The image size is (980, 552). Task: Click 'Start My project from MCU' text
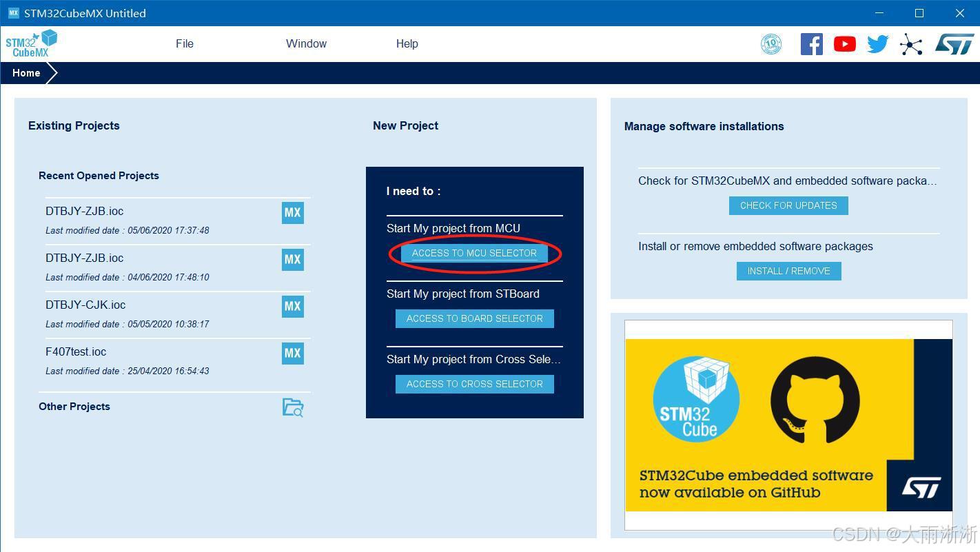click(453, 228)
